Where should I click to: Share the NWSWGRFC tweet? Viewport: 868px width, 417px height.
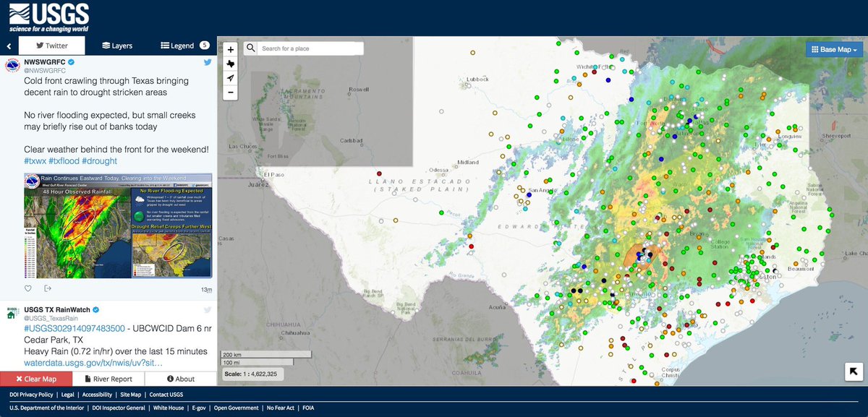[x=48, y=288]
